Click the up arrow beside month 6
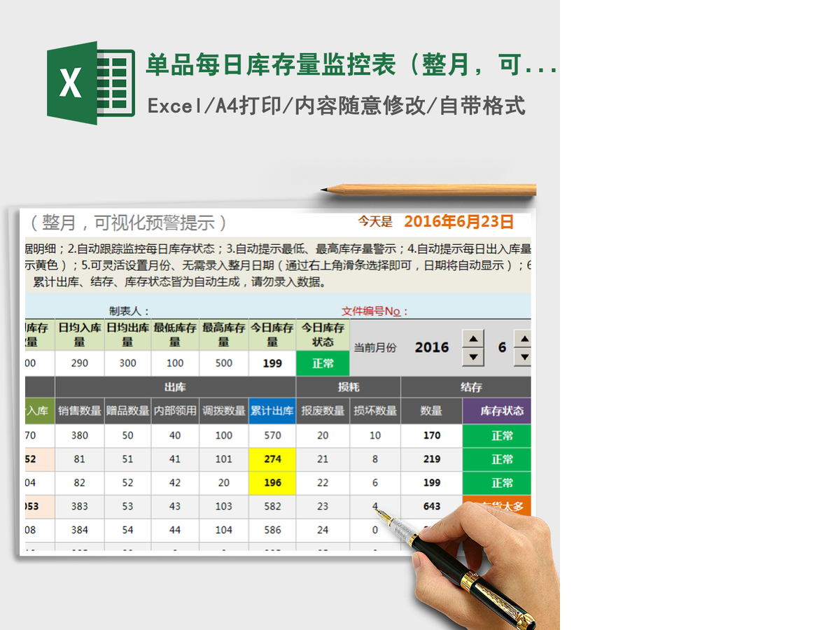This screenshot has width=840, height=630. click(523, 339)
